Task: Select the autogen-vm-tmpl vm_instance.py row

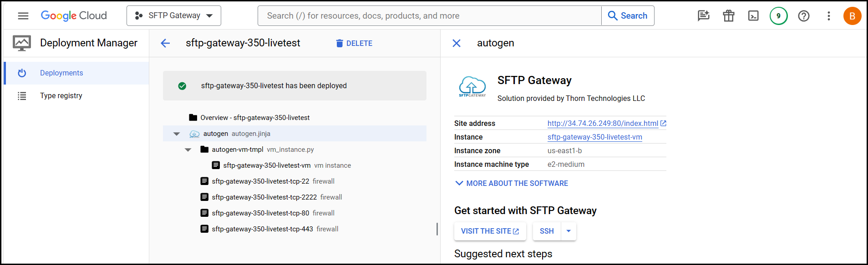Action: [294, 150]
